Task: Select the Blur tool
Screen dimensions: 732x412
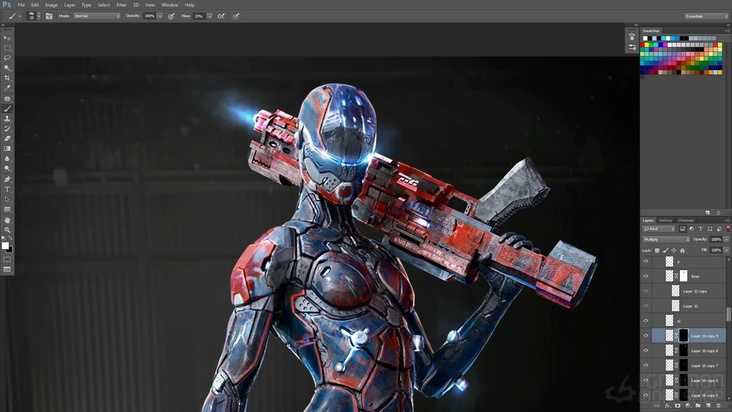Action: tap(7, 159)
